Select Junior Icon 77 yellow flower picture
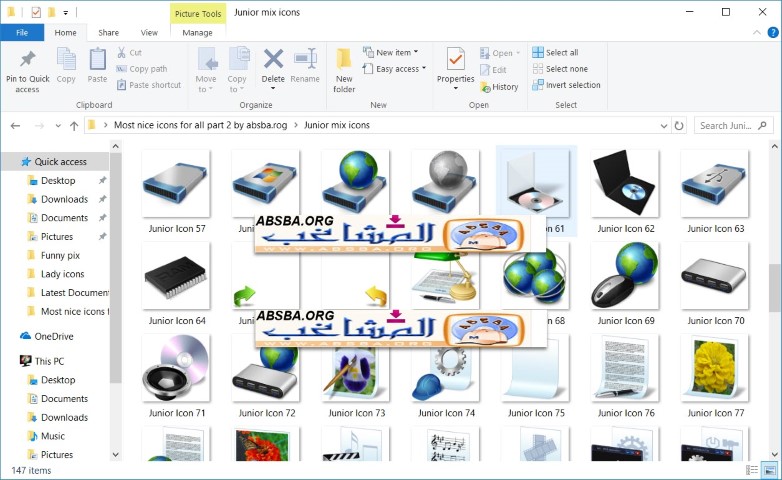This screenshot has width=782, height=480. click(714, 368)
